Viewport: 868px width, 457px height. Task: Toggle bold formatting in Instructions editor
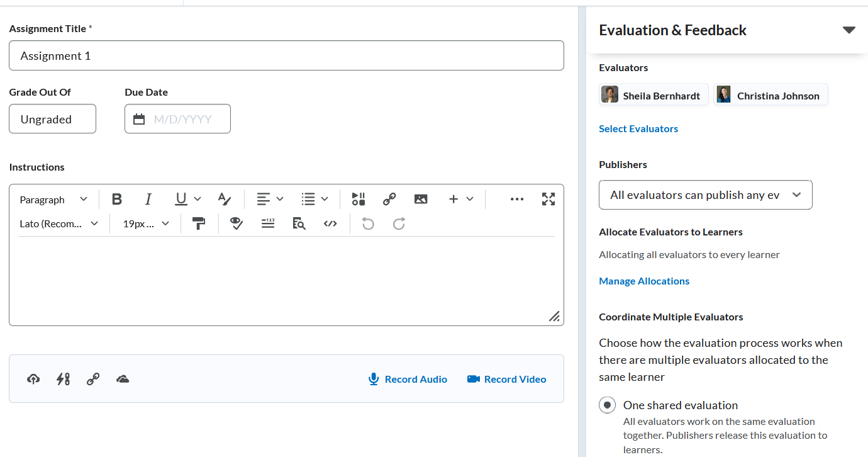tap(116, 200)
